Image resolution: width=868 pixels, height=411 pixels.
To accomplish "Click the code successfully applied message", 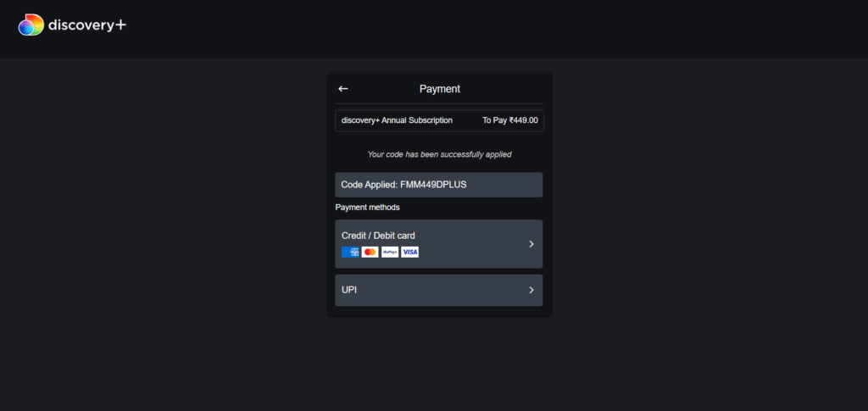I will [440, 154].
